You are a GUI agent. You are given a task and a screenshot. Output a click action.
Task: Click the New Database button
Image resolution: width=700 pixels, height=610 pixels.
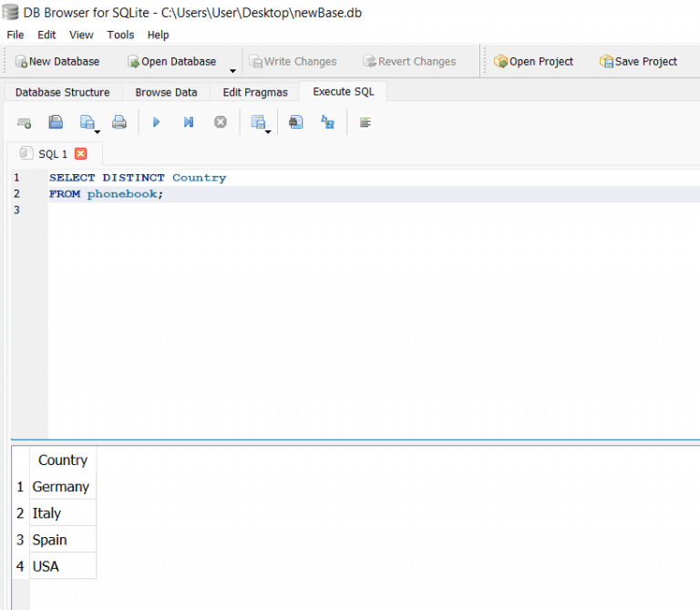(x=57, y=61)
